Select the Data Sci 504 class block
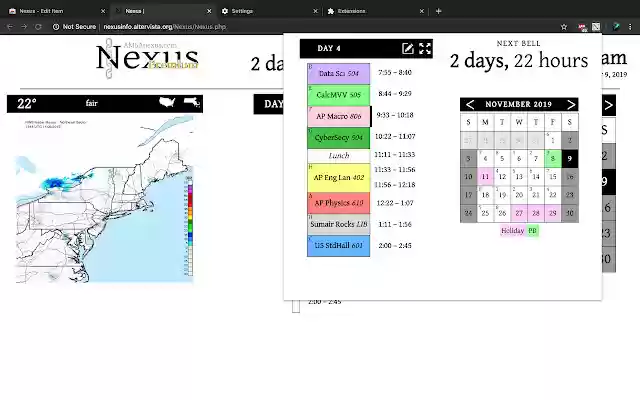The width and height of the screenshot is (640, 400). pos(338,73)
